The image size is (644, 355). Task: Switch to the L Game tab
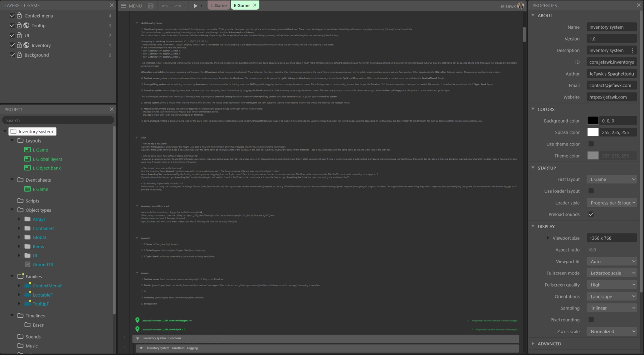pyautogui.click(x=219, y=5)
